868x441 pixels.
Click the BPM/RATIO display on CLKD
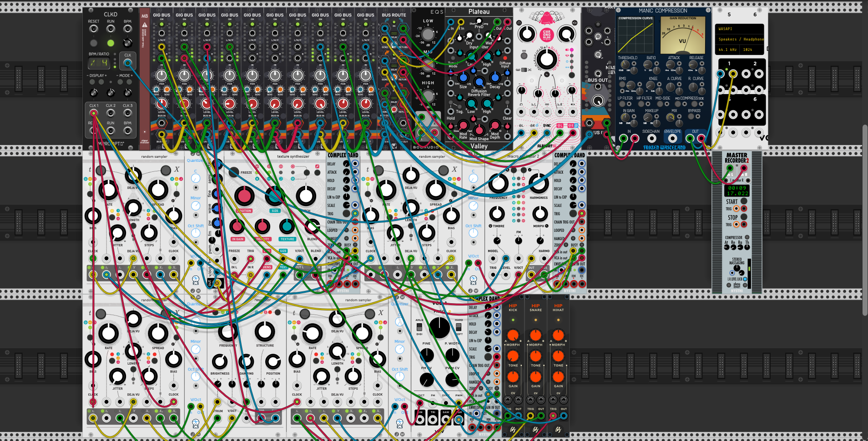pos(99,63)
